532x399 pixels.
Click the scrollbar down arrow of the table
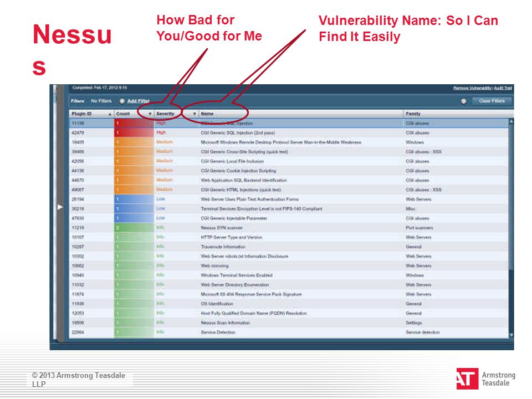click(x=511, y=335)
